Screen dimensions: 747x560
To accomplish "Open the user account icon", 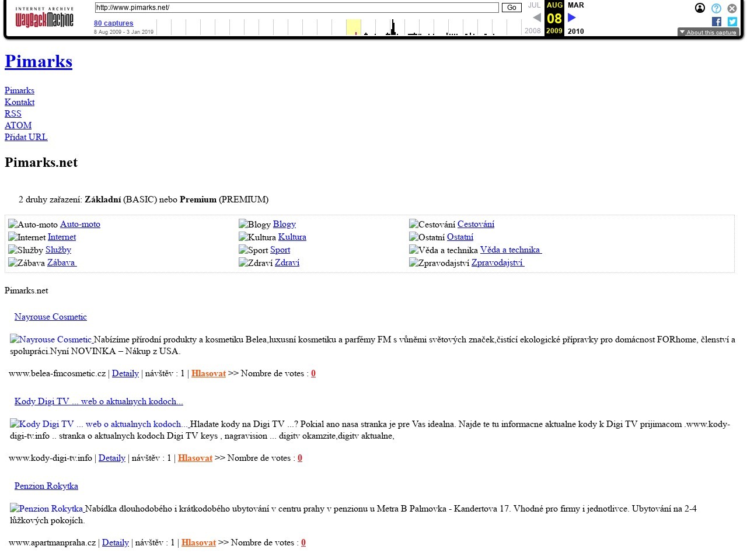I will click(x=700, y=8).
